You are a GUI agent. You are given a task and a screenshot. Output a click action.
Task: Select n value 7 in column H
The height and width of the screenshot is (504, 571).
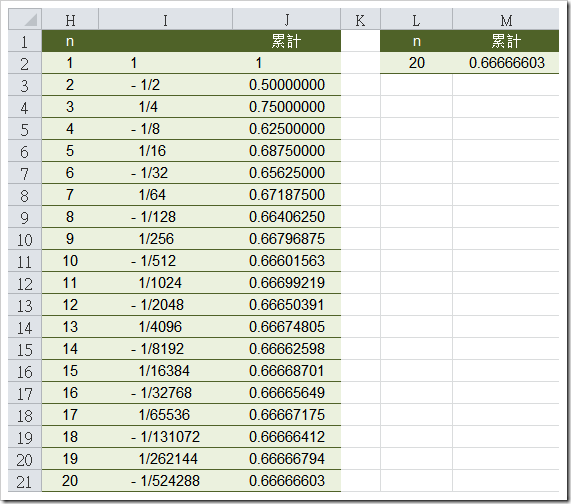[x=70, y=195]
